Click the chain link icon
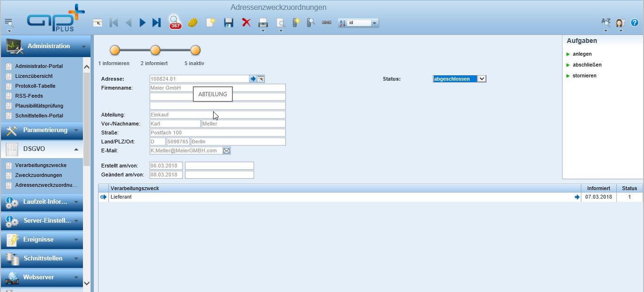 click(326, 23)
